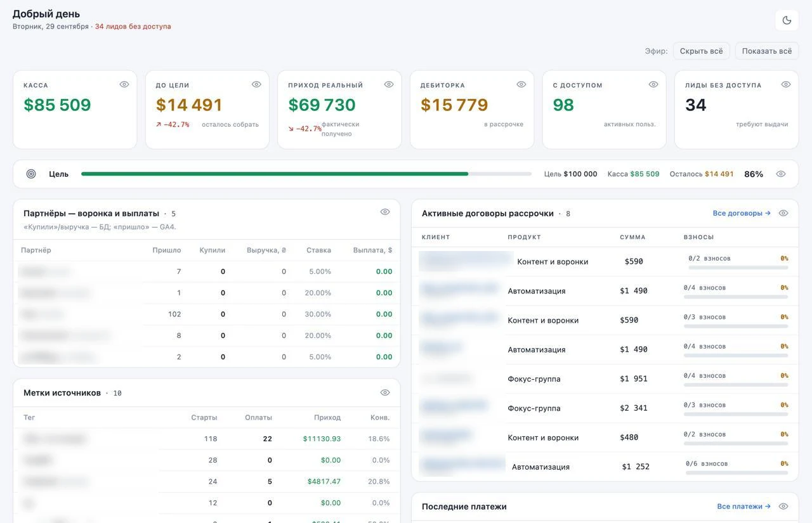
Task: Click the 86% goal percentage
Action: (x=754, y=174)
